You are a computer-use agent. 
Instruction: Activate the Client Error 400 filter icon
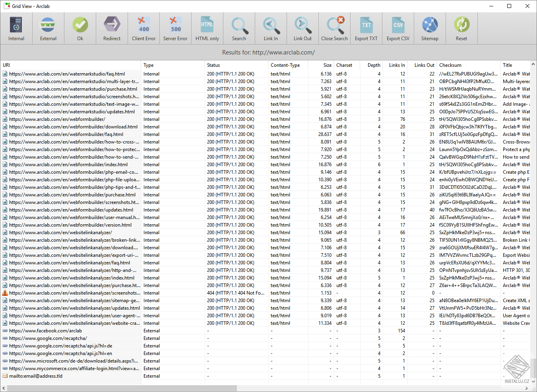click(x=143, y=24)
